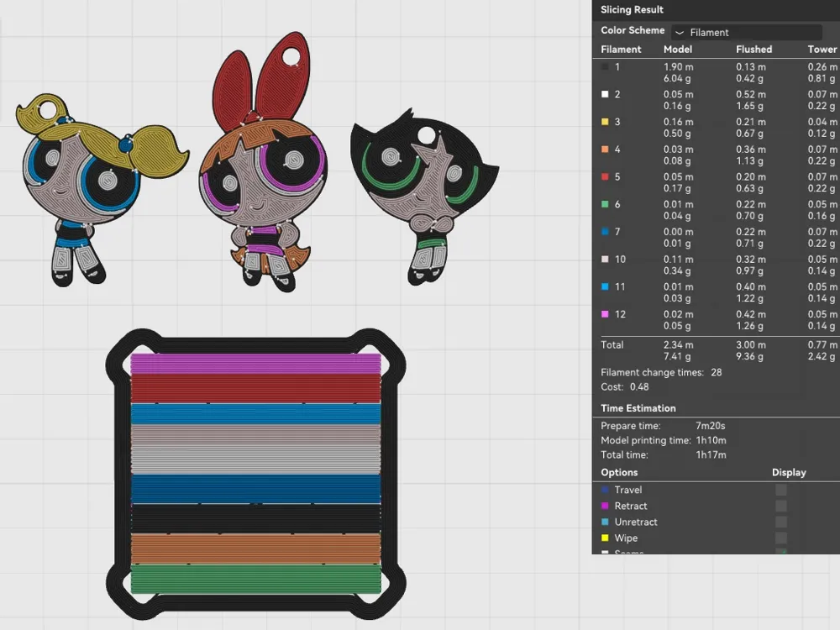
Task: Click the Options section header
Action: coord(619,472)
